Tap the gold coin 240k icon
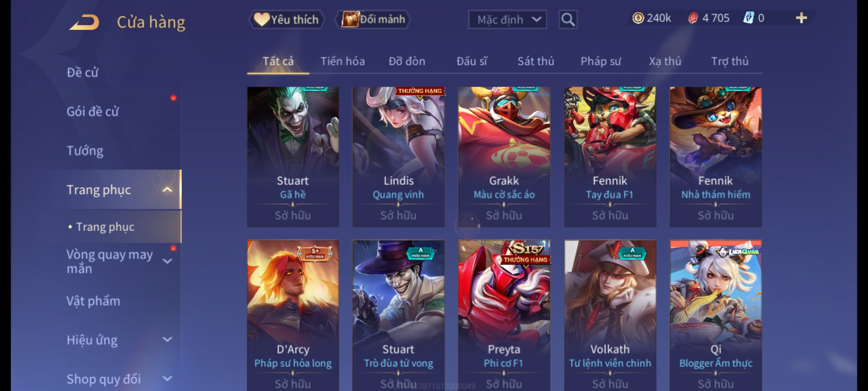The image size is (868, 391). coord(638,18)
